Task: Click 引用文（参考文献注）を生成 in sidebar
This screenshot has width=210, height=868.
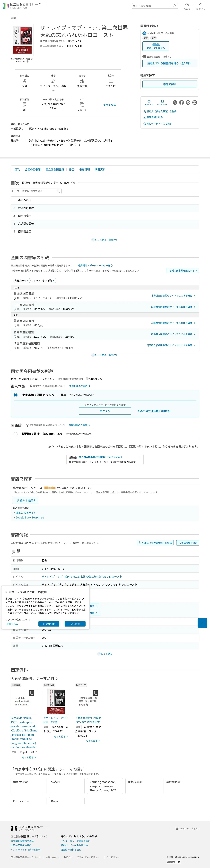Action: pyautogui.click(x=160, y=111)
